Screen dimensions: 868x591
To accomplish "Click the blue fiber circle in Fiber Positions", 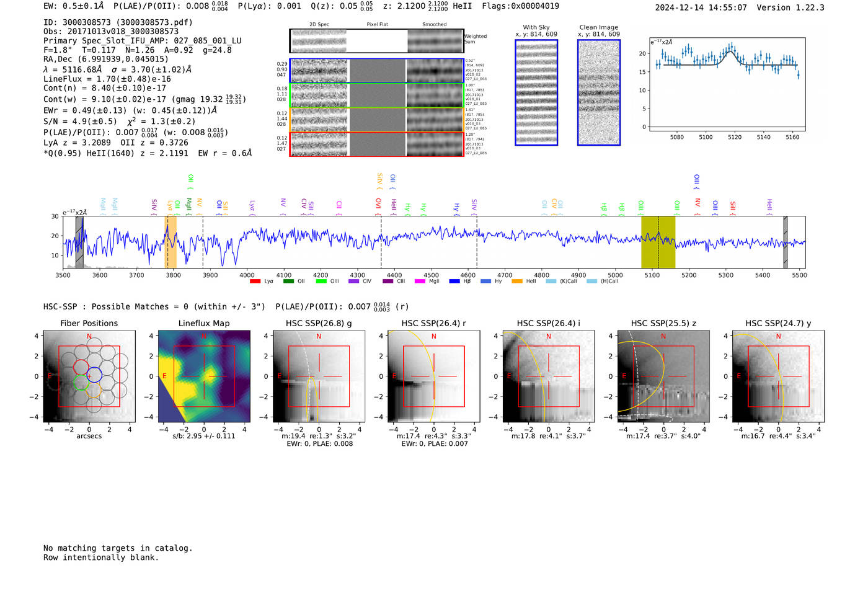I will point(94,375).
